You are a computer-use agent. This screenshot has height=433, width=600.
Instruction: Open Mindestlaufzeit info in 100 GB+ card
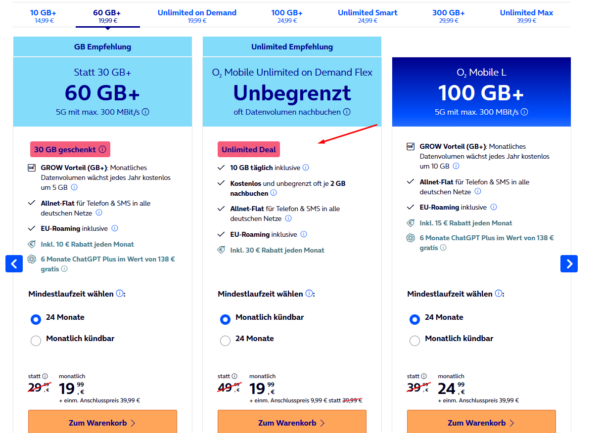pos(501,294)
